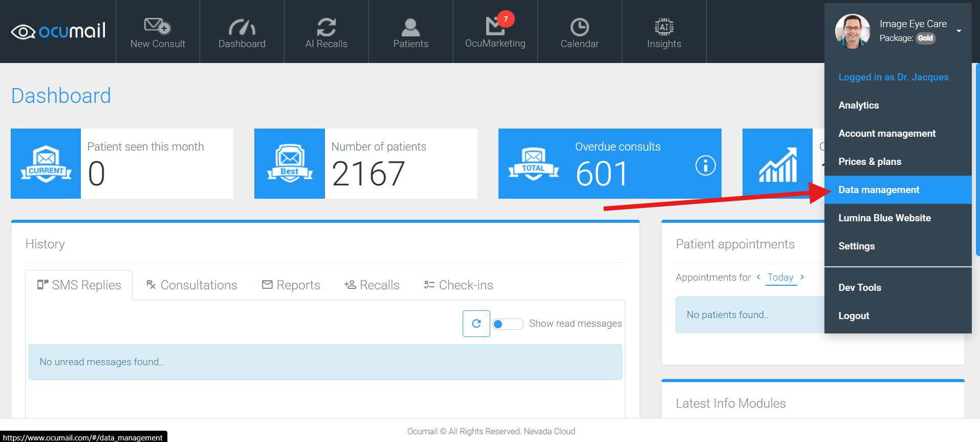The image size is (980, 442).
Task: Click the 2167 number of patients value
Action: point(368,174)
